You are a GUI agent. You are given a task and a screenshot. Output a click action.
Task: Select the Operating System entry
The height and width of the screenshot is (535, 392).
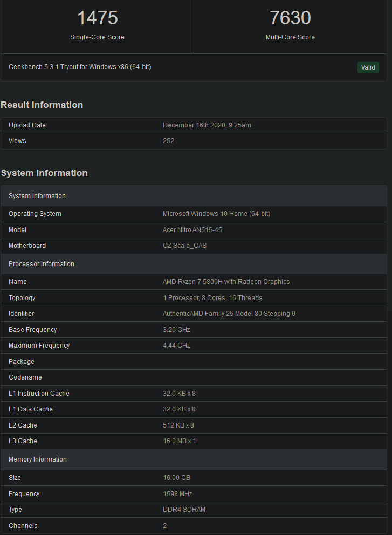tap(216, 213)
